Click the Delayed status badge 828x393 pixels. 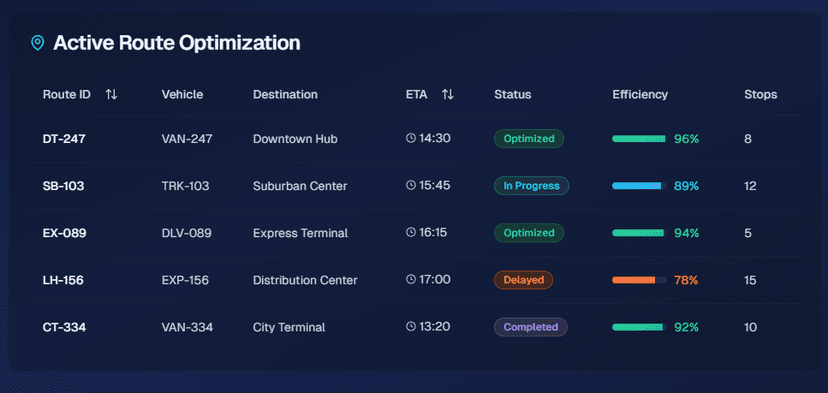click(523, 280)
